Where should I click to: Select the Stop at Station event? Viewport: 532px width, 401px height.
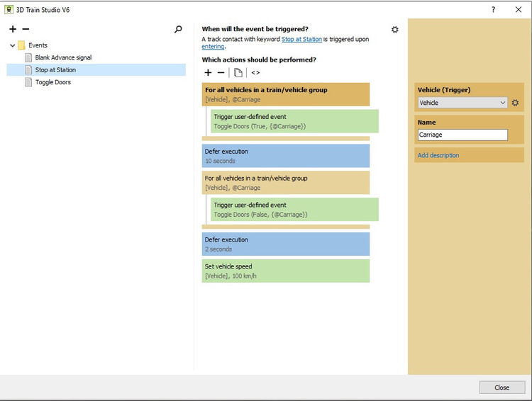coord(55,70)
